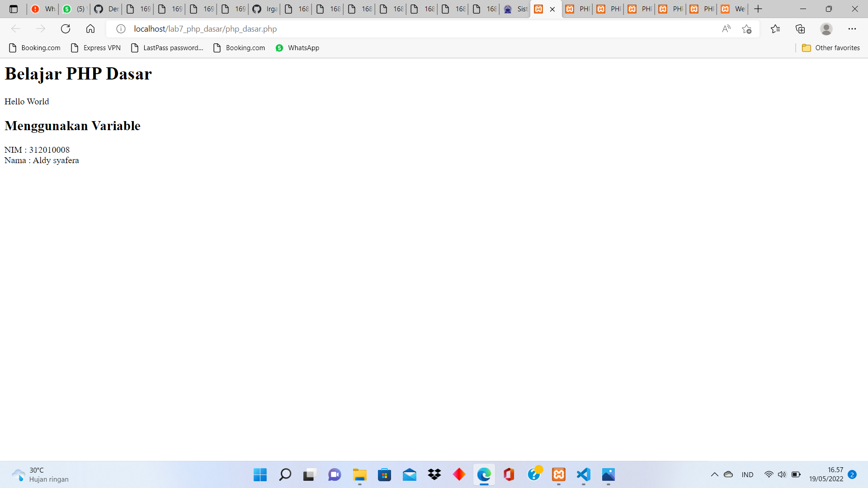Screen dimensions: 868x488
Task: Open the LastPass password bookmark
Action: point(167,48)
